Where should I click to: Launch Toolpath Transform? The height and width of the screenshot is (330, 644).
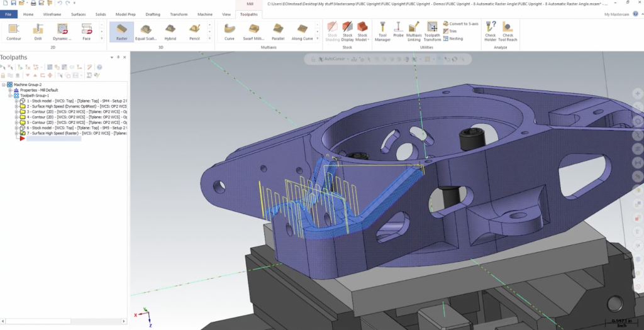click(x=432, y=32)
